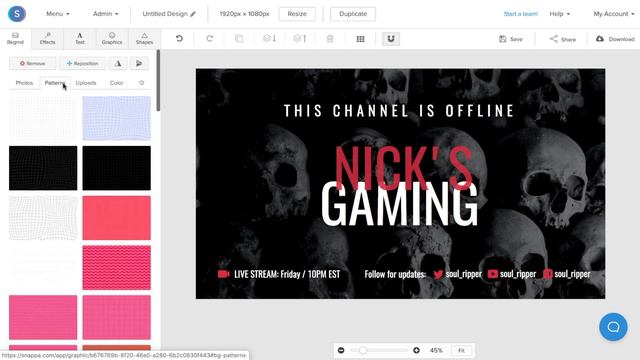Click the Share button

(562, 39)
